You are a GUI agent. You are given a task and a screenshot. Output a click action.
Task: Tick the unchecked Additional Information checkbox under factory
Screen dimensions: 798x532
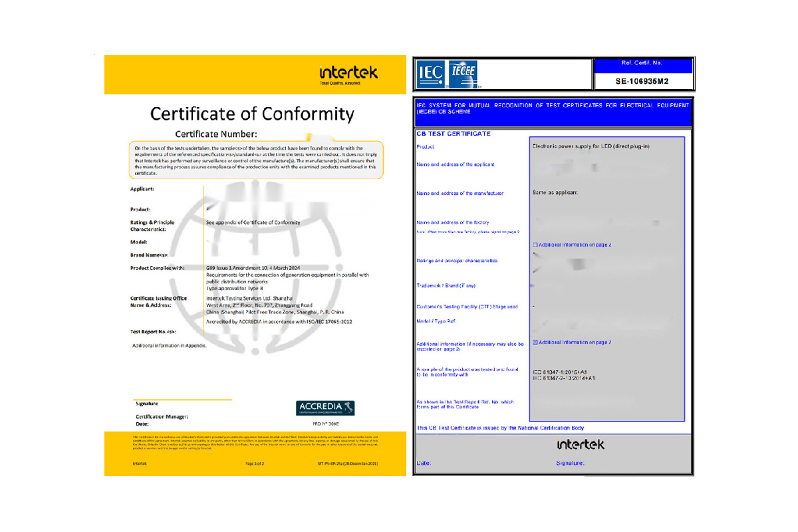535,245
